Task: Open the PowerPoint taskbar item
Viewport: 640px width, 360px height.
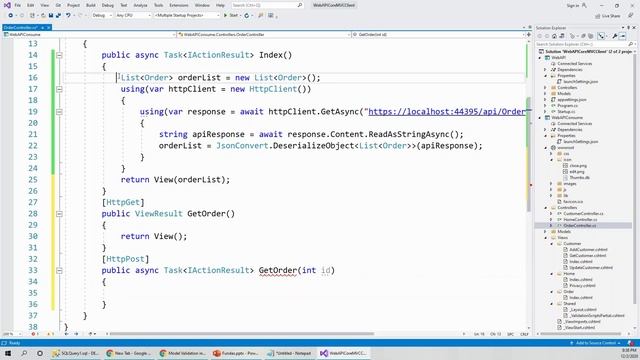Action: 236,353
